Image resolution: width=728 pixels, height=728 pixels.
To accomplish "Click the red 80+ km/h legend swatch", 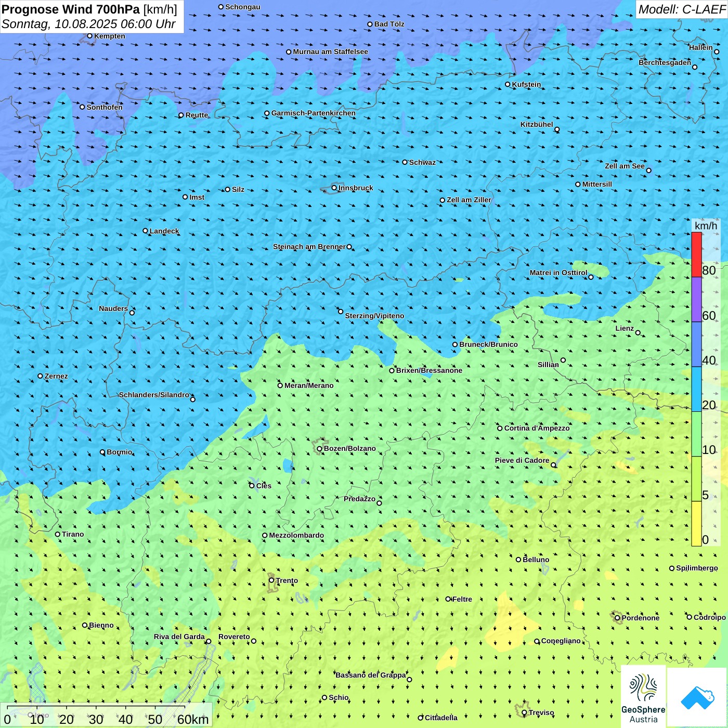I will (696, 254).
